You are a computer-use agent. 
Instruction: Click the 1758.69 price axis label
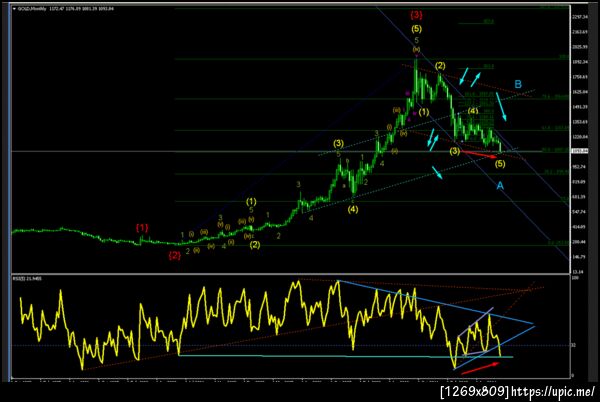click(578, 77)
